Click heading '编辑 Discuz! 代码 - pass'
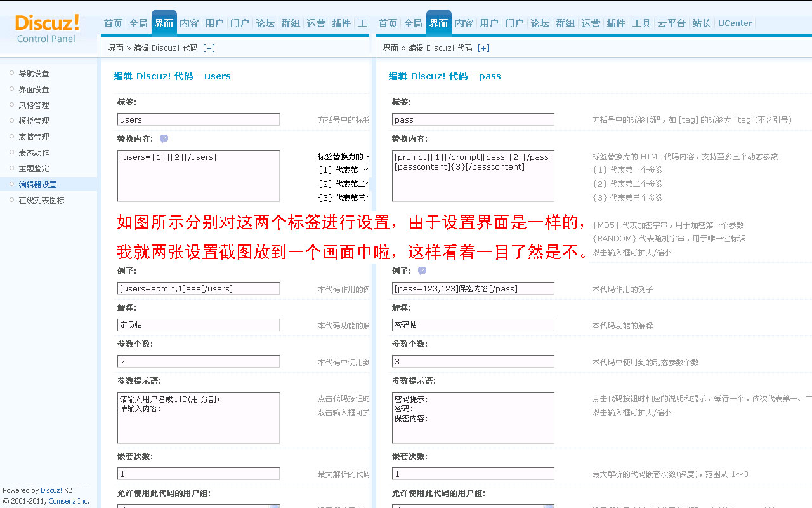The width and height of the screenshot is (812, 508). pyautogui.click(x=445, y=76)
